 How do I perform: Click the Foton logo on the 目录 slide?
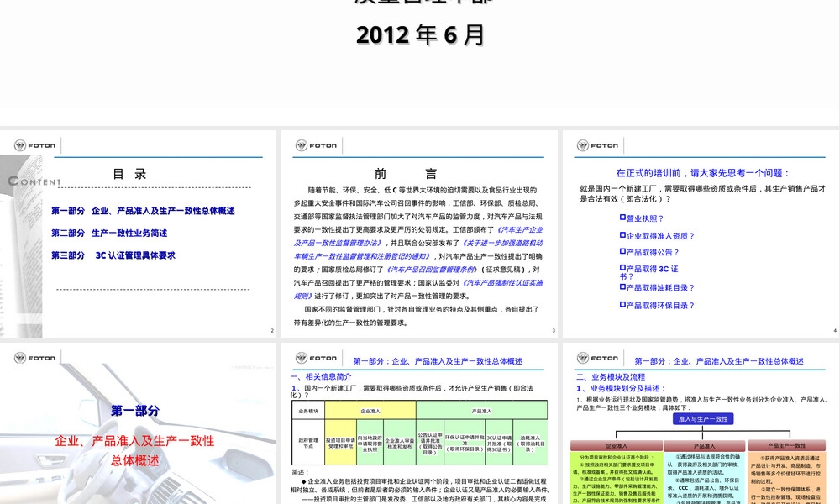pos(34,145)
